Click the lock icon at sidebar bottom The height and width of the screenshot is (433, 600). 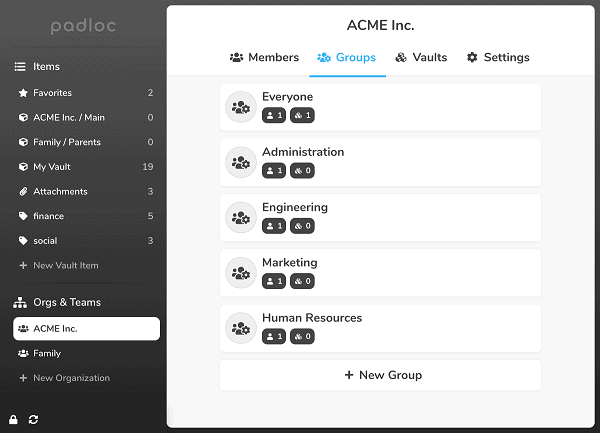[x=13, y=420]
